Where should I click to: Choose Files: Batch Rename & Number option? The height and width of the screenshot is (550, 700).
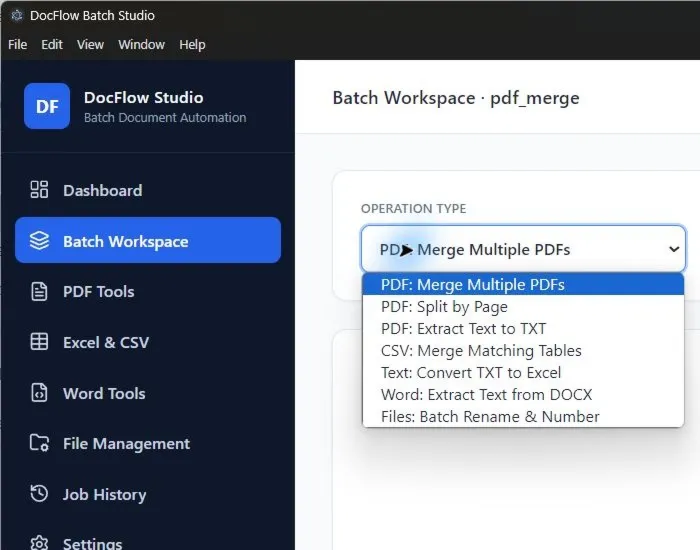523,416
